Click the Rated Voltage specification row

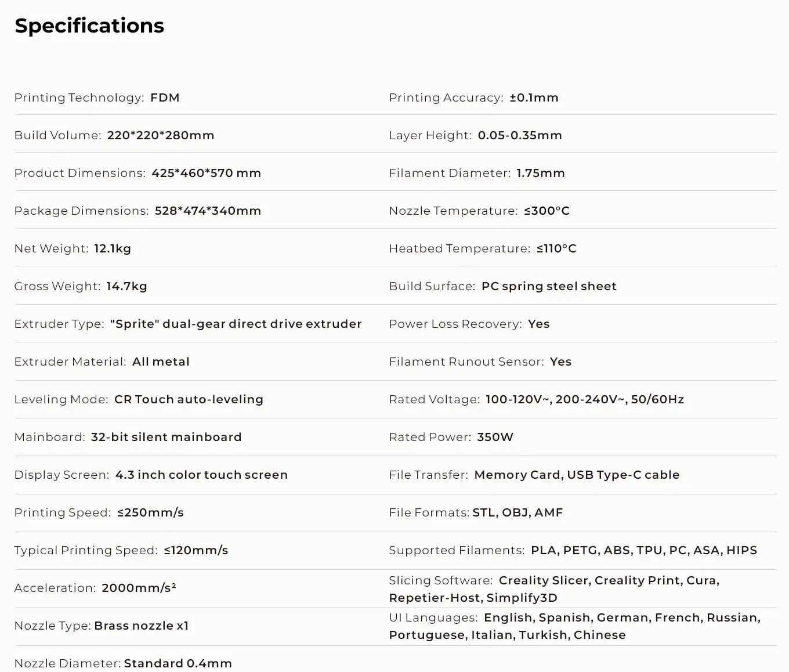click(x=536, y=399)
